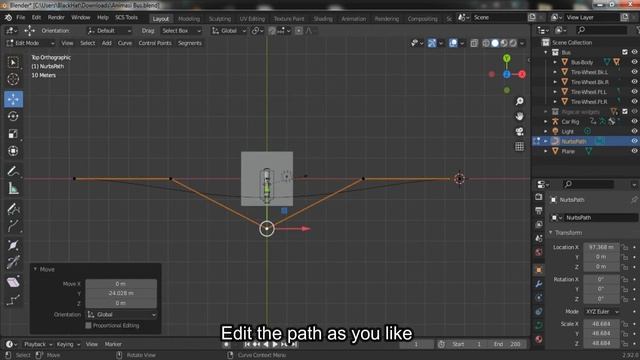The image size is (640, 360).
Task: Open the SCS Tools menu
Action: [126, 18]
